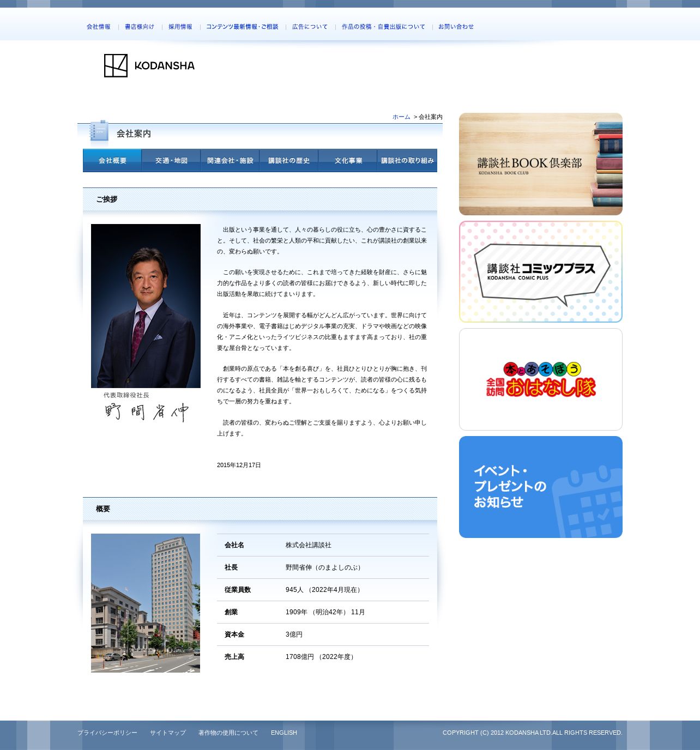Open 採用情報 in top navigation
The height and width of the screenshot is (750, 700).
180,27
